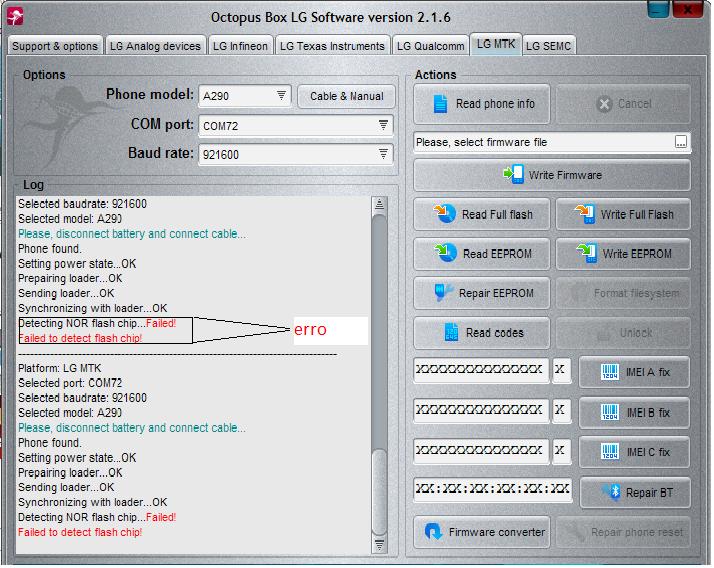Click 'Platform: LG MTK' log line

(60, 368)
